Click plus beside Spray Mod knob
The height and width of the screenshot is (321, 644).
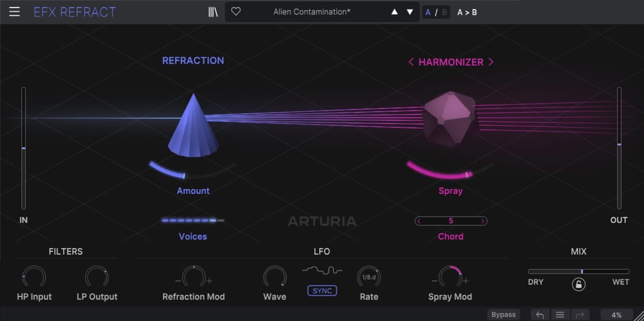click(466, 281)
